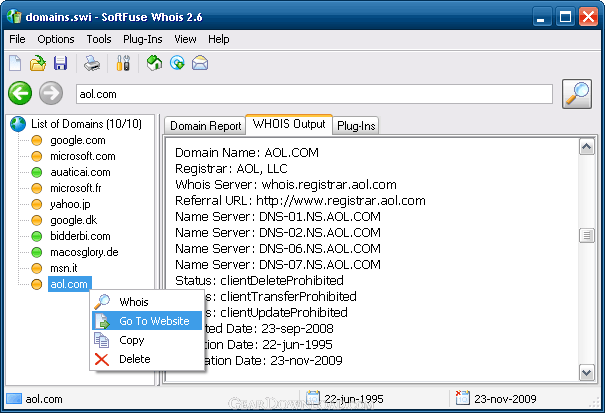Image resolution: width=605 pixels, height=413 pixels.
Task: Choose Go To Website from context menu
Action: coord(147,321)
